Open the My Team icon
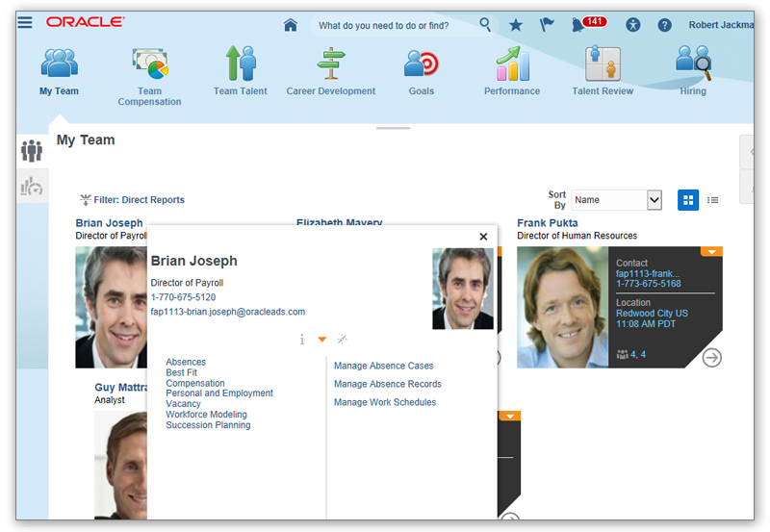The height and width of the screenshot is (532, 770). point(59,63)
